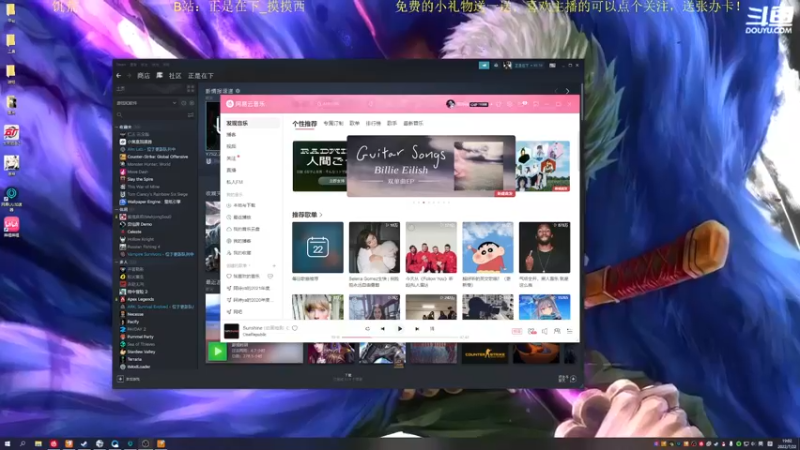Open 商店 in Steam navigation

(x=143, y=76)
